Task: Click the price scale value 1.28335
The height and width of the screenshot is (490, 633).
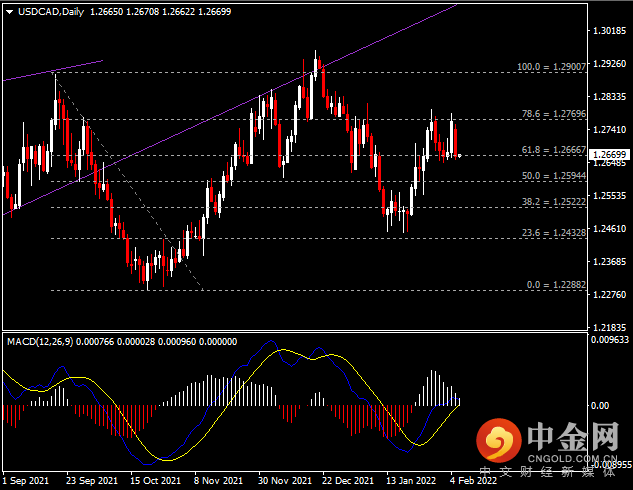Action: (x=609, y=97)
